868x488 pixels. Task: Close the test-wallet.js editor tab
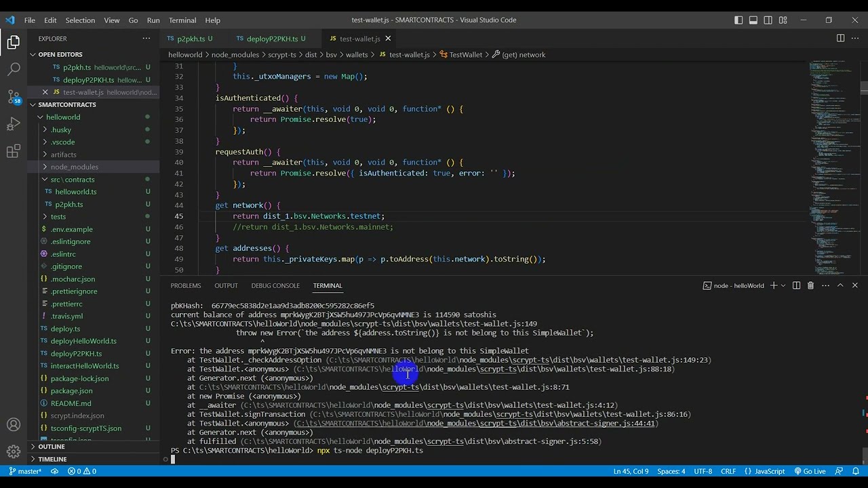pyautogui.click(x=388, y=39)
